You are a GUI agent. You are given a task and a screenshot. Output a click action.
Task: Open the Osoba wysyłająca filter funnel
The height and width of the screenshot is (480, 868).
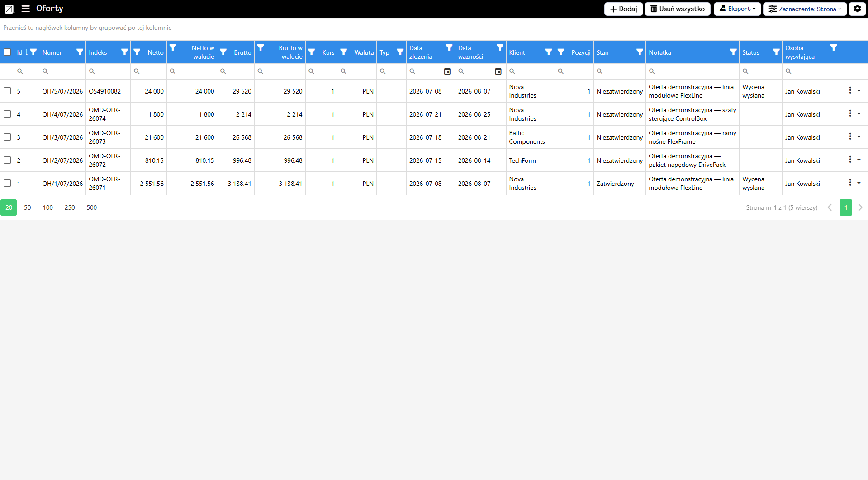point(833,47)
